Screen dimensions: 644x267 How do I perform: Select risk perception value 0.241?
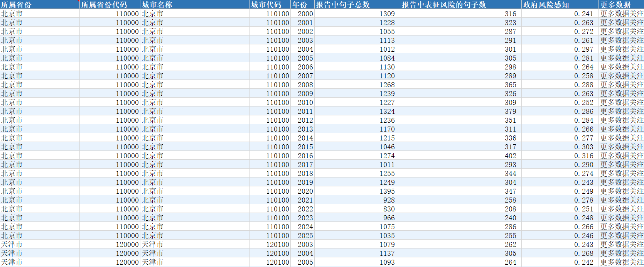(x=584, y=14)
